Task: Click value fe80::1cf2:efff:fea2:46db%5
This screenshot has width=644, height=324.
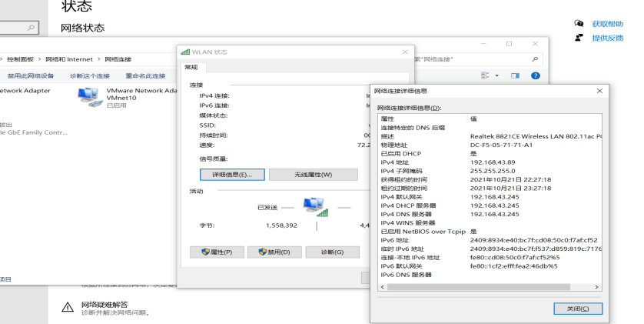Action: pos(514,266)
